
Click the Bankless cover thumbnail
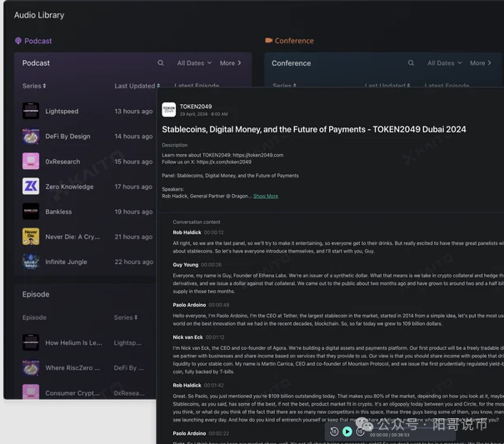[x=31, y=212]
